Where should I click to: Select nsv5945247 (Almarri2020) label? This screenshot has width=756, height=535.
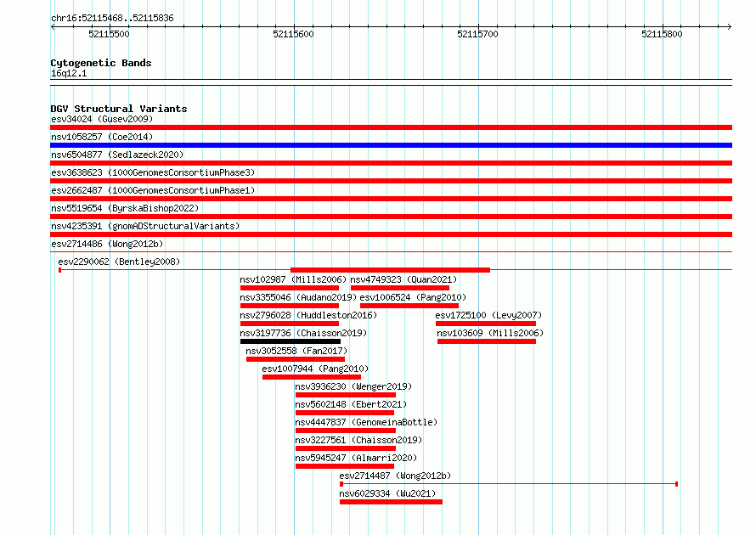tap(356, 458)
